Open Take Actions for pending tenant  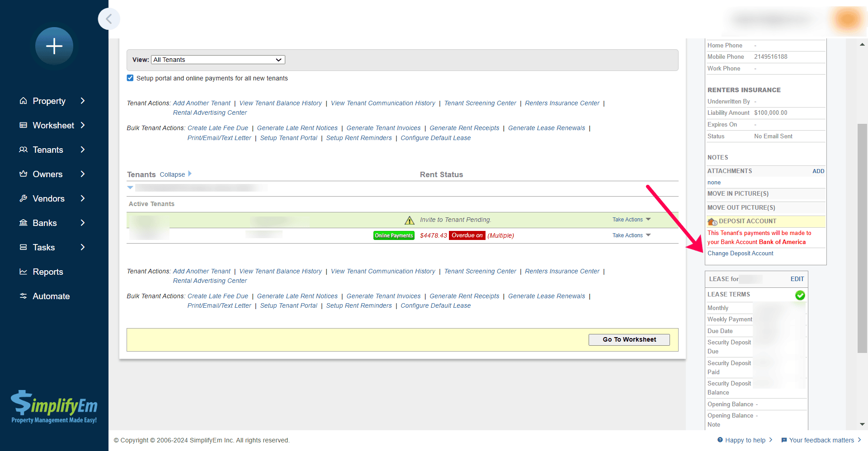(631, 220)
